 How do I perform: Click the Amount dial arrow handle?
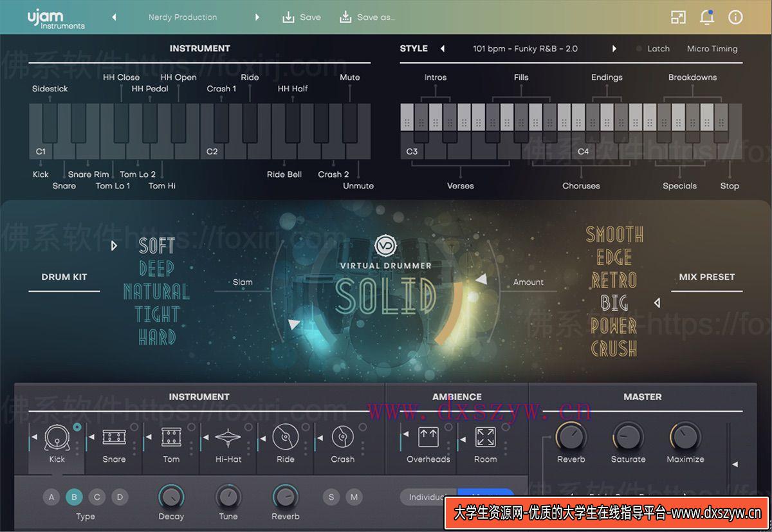(x=481, y=280)
